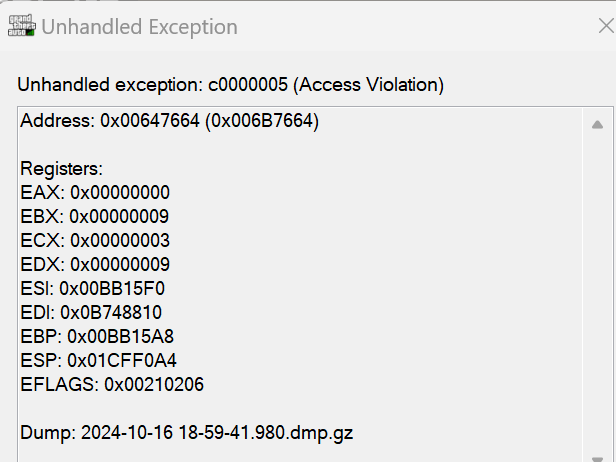Viewport: 616px width, 462px height.
Task: Click the c0000005 exception code text
Action: (x=250, y=85)
